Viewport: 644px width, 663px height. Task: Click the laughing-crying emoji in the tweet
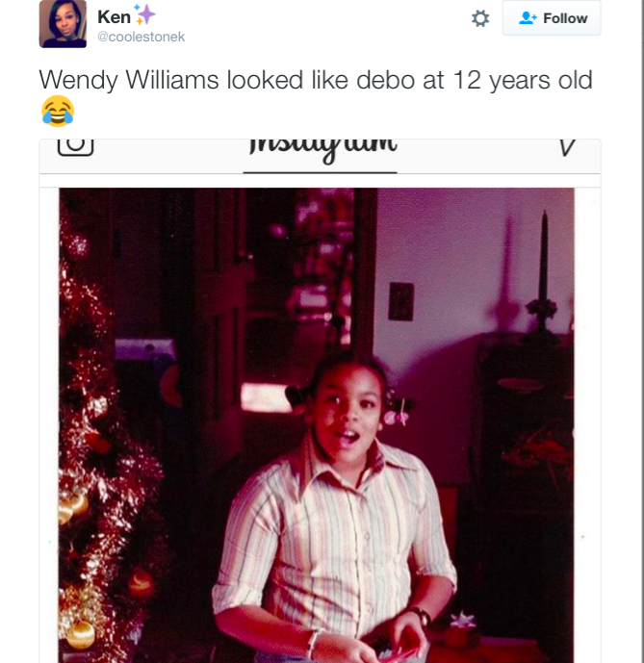click(x=58, y=112)
